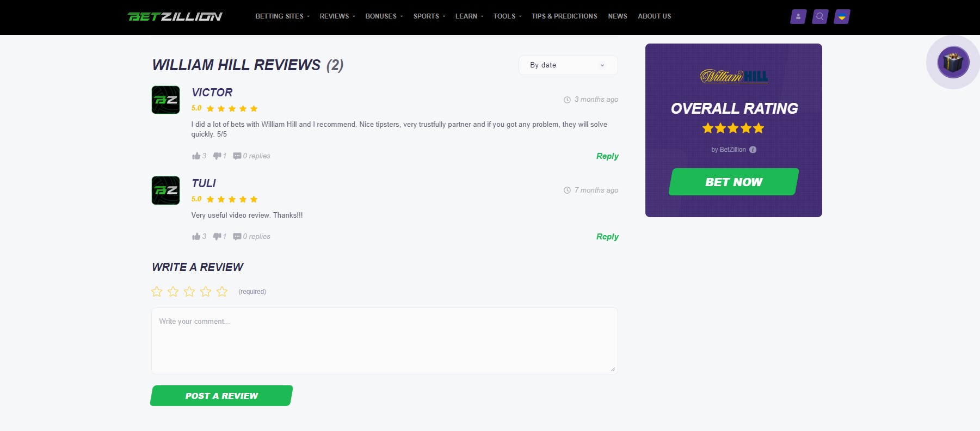Open the floating gift box icon
980x431 pixels.
click(953, 62)
